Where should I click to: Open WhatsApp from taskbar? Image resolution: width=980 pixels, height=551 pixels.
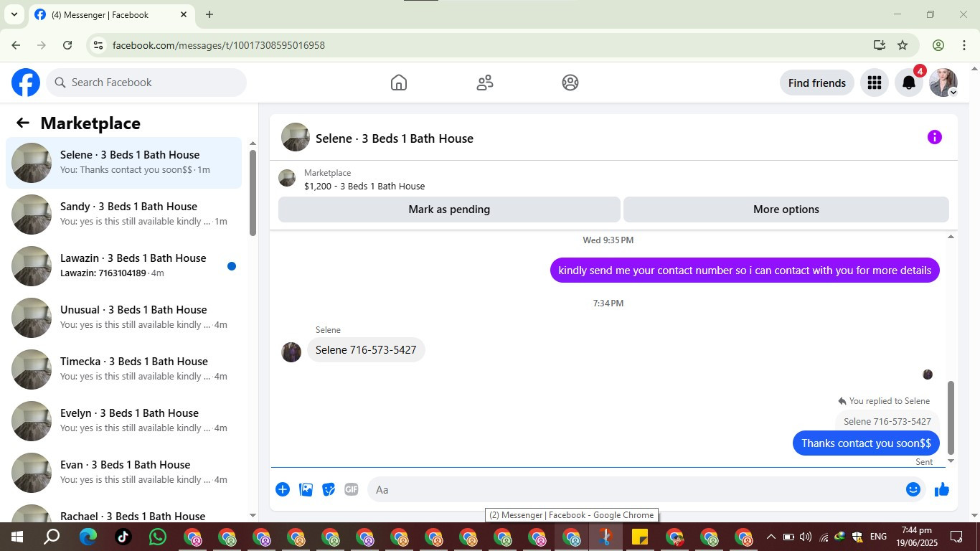pyautogui.click(x=157, y=537)
